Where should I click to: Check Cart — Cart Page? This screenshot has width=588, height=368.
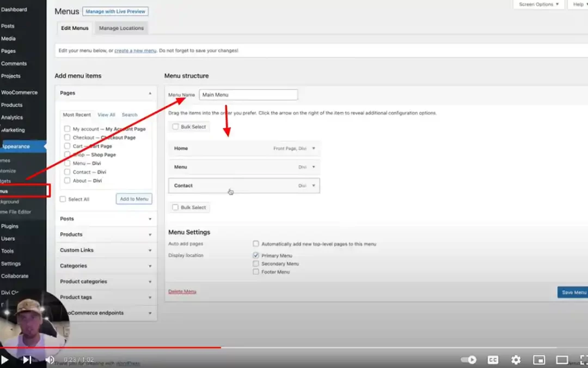point(67,146)
